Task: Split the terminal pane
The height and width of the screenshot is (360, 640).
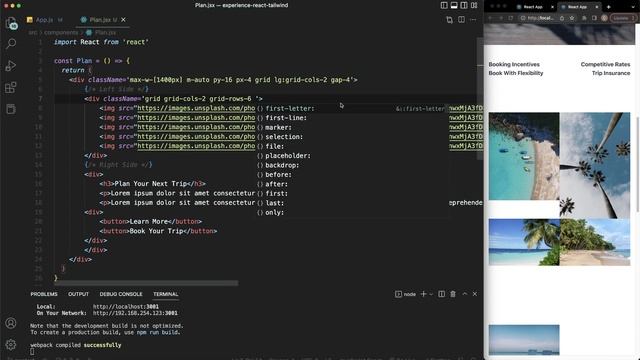Action: coord(442,294)
